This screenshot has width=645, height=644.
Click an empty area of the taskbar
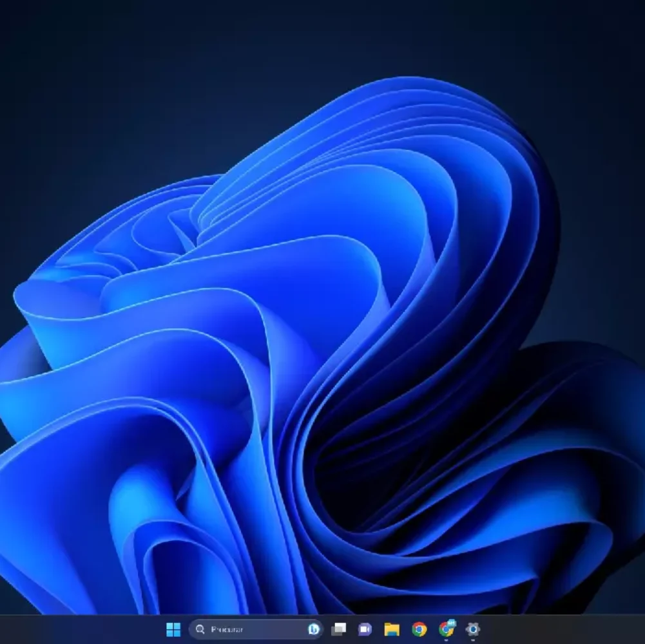(x=561, y=629)
